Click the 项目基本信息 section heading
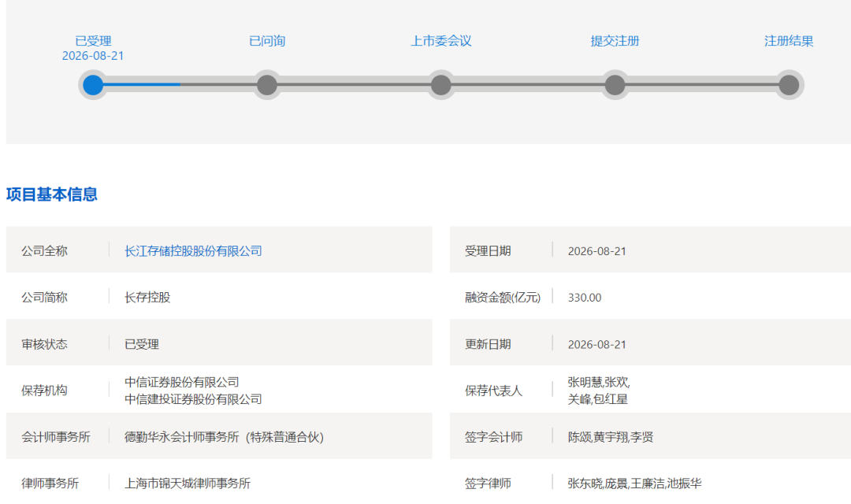This screenshot has width=851, height=504. 51,195
